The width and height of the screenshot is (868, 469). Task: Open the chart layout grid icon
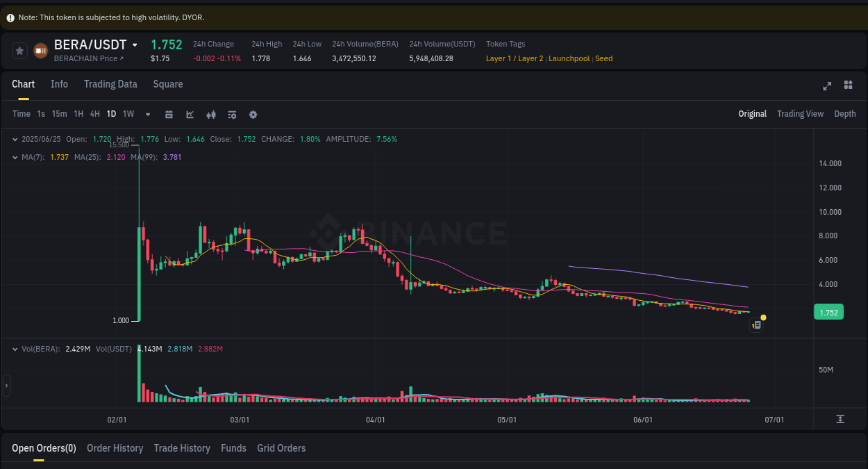[x=848, y=85]
